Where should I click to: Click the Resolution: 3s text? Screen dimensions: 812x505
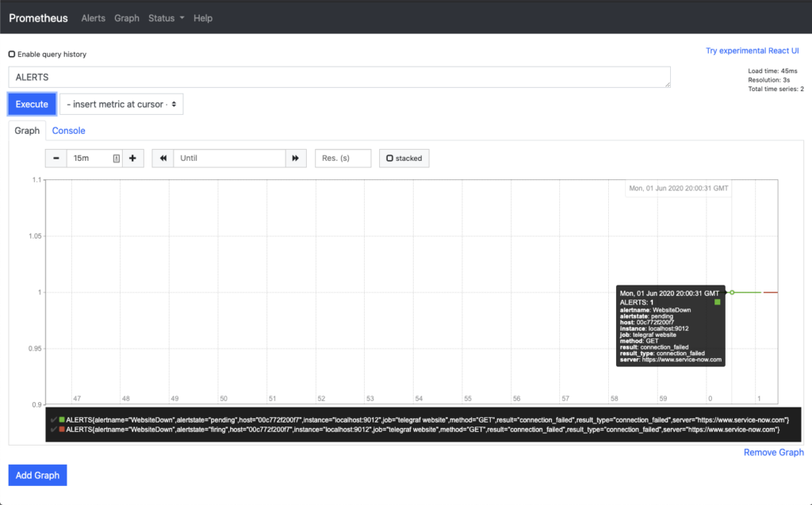tap(768, 80)
